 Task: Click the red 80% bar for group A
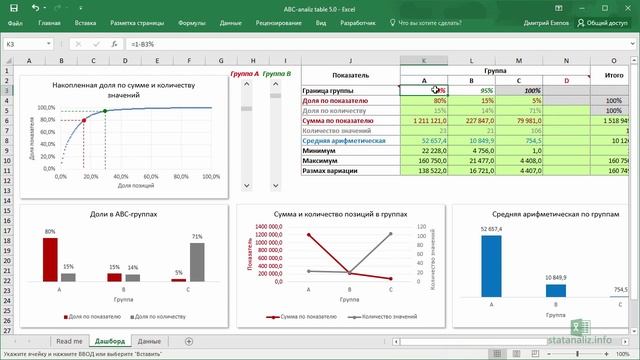click(50, 260)
